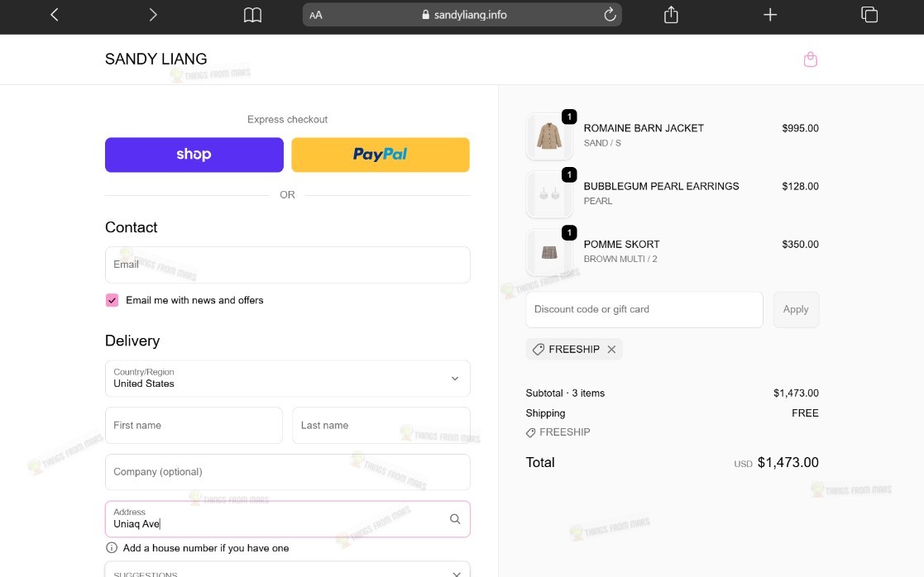Go forward with the browser forward arrow
The image size is (924, 577).
[153, 15]
